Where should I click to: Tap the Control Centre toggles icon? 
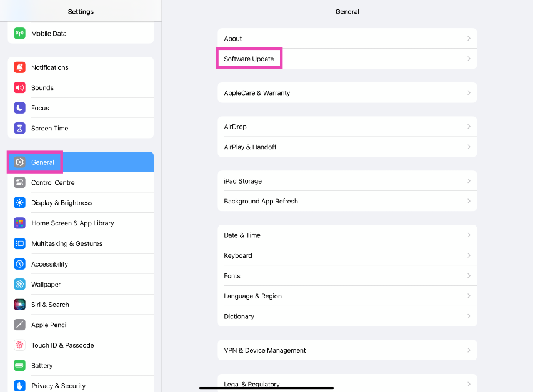19,183
